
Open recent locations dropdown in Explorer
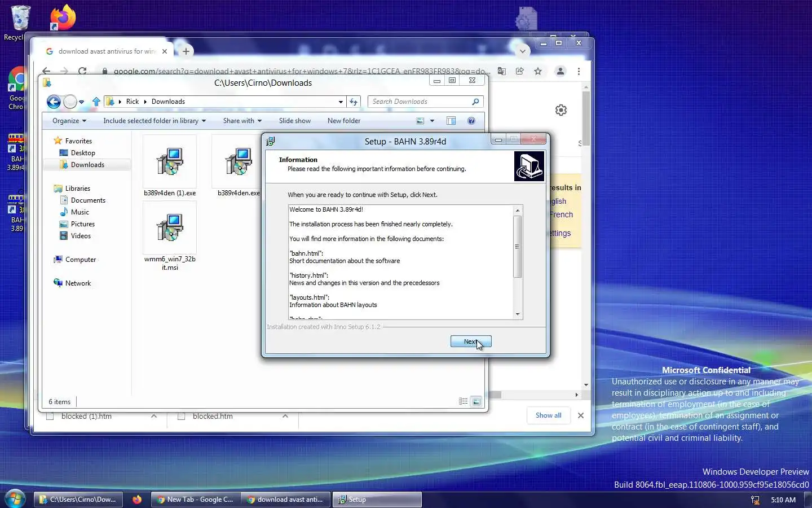pyautogui.click(x=81, y=102)
